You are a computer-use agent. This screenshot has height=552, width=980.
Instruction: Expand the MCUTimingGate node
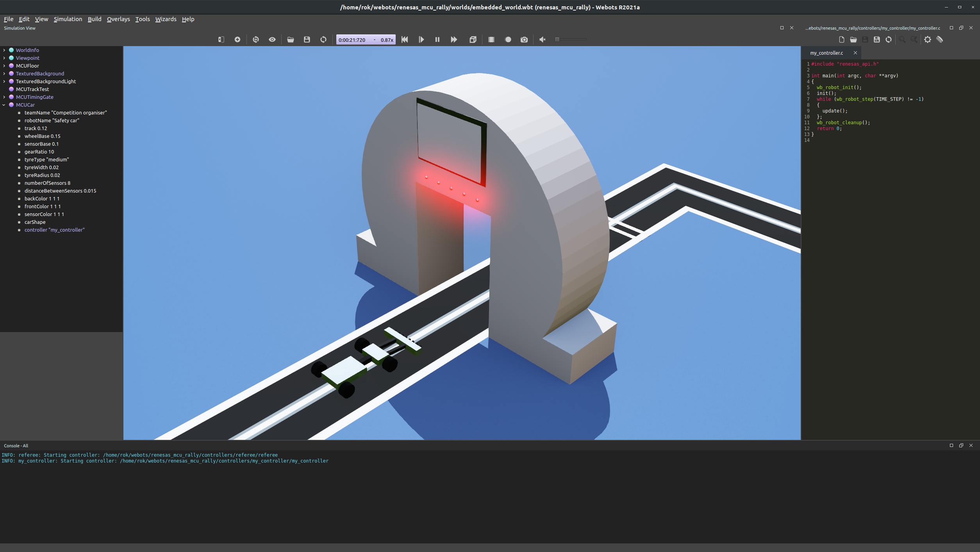(4, 97)
